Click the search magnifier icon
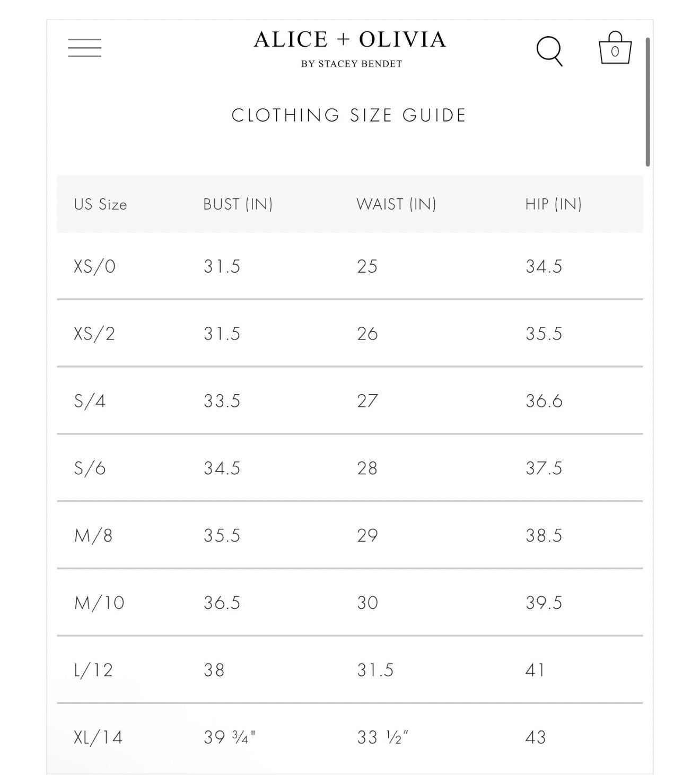The height and width of the screenshot is (775, 700). (549, 51)
